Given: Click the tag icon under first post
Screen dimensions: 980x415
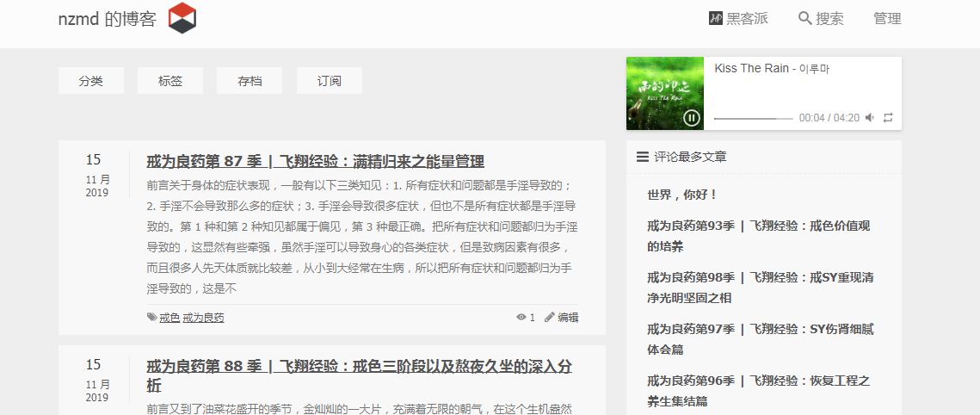Looking at the screenshot, I should [152, 317].
